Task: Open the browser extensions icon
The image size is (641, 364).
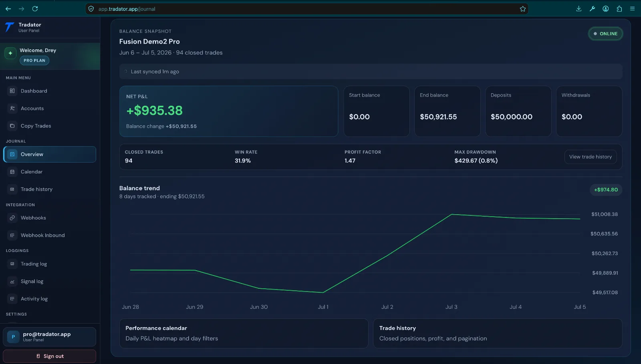Action: pyautogui.click(x=619, y=9)
